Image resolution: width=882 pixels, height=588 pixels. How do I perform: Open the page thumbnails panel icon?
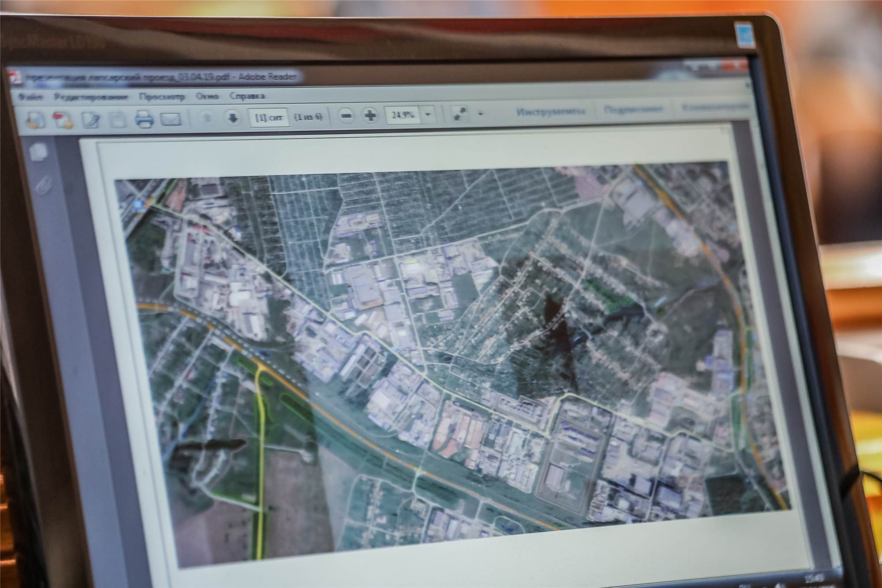pos(39,152)
